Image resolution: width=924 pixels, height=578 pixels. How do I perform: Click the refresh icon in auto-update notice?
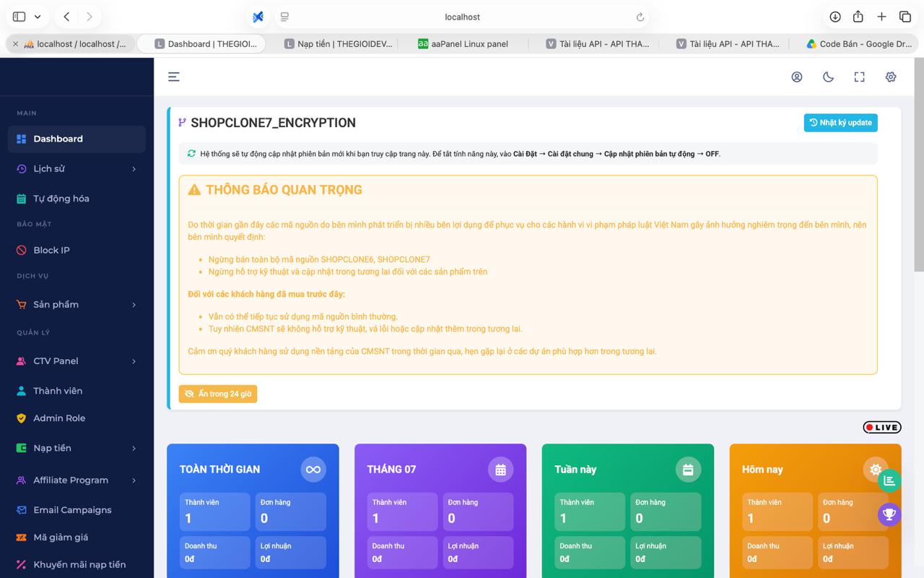click(191, 153)
